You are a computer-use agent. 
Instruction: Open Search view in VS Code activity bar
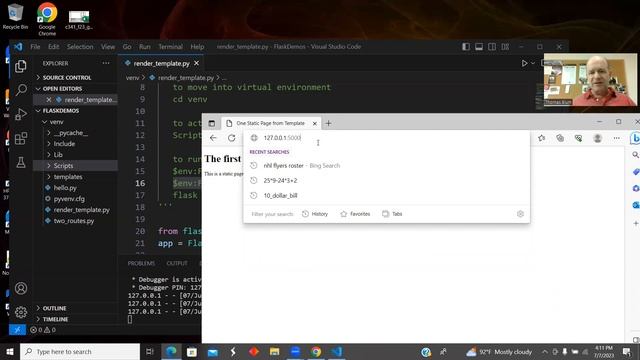(x=21, y=90)
